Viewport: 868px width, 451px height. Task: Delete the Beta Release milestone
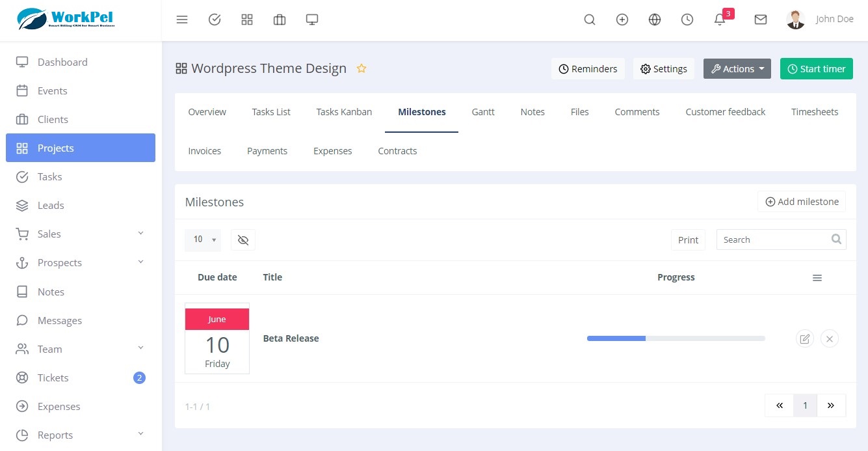coord(830,338)
